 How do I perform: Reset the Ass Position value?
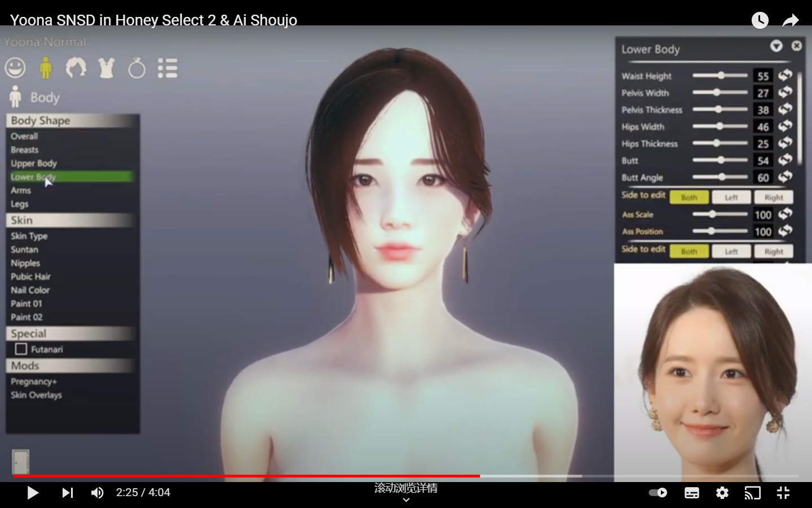[785, 231]
